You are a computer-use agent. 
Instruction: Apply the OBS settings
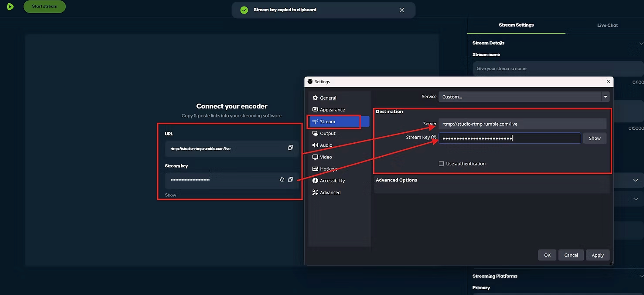click(x=597, y=255)
